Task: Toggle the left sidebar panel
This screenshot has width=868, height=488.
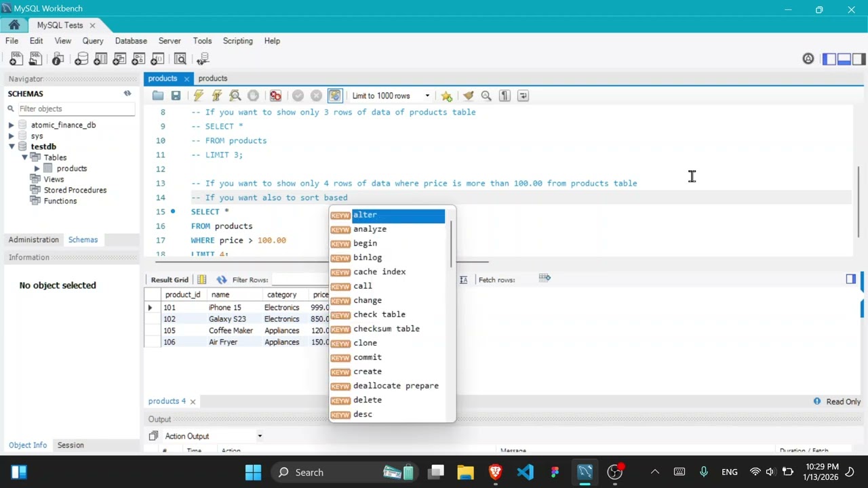Action: tap(829, 59)
